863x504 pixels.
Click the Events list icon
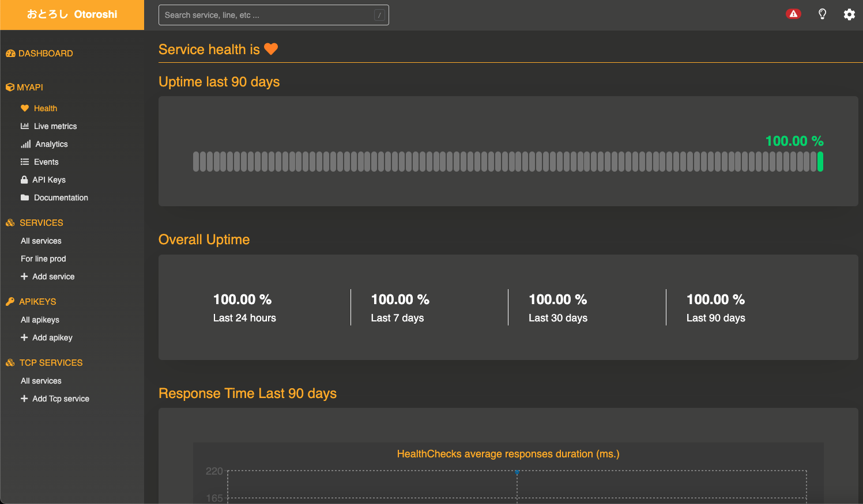point(25,162)
